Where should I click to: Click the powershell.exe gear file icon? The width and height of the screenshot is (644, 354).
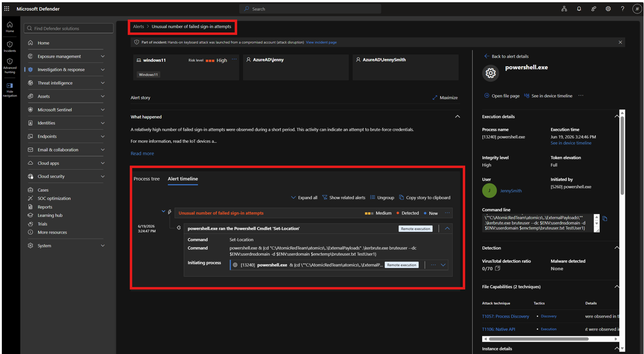[x=491, y=73]
